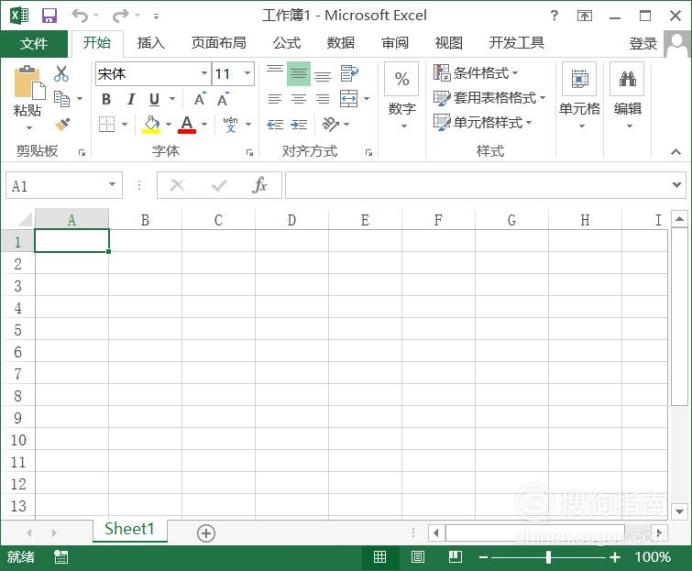Viewport: 692px width, 571px height.
Task: Click the Paste clipboard icon
Action: [x=29, y=83]
